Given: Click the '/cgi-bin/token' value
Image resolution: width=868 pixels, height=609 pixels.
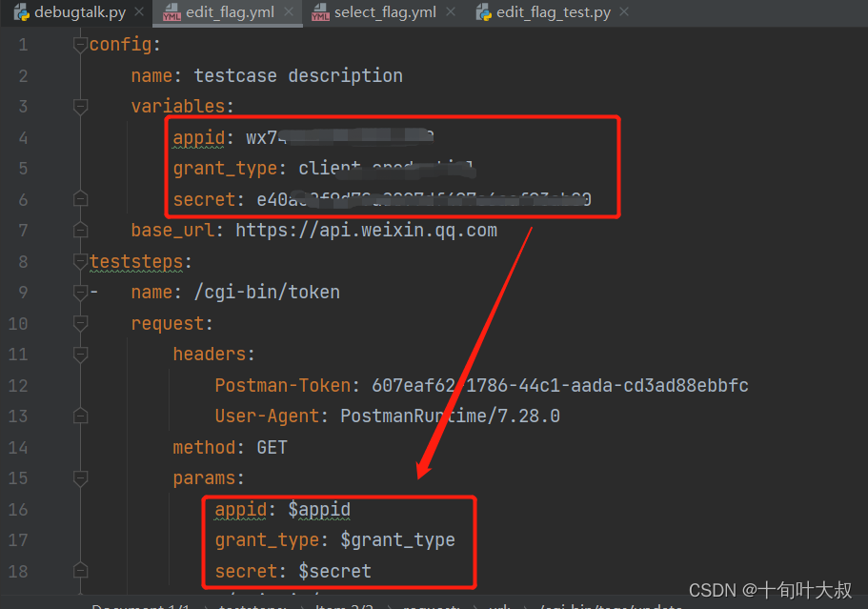Looking at the screenshot, I should 267,293.
